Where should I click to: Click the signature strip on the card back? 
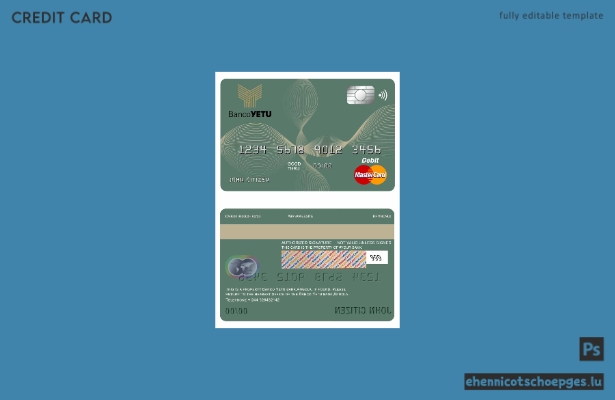pyautogui.click(x=324, y=260)
